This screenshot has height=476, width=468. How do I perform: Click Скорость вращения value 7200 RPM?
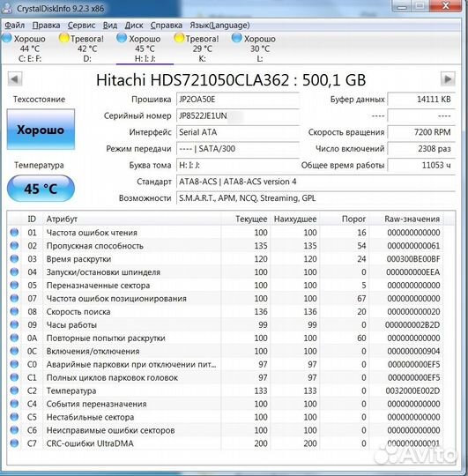[x=421, y=132]
